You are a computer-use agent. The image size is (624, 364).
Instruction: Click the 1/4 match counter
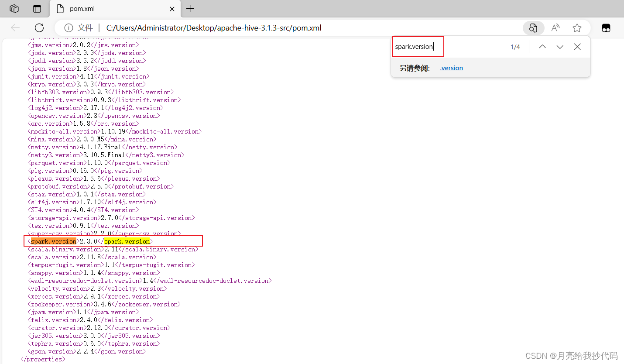(515, 47)
